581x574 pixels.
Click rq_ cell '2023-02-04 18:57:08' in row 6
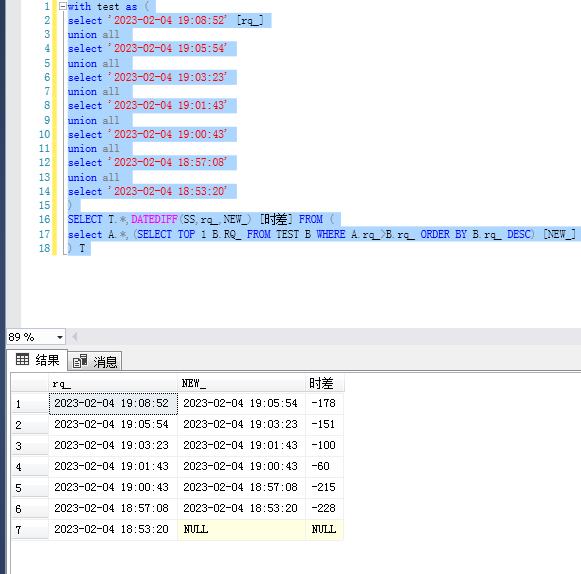click(x=113, y=508)
